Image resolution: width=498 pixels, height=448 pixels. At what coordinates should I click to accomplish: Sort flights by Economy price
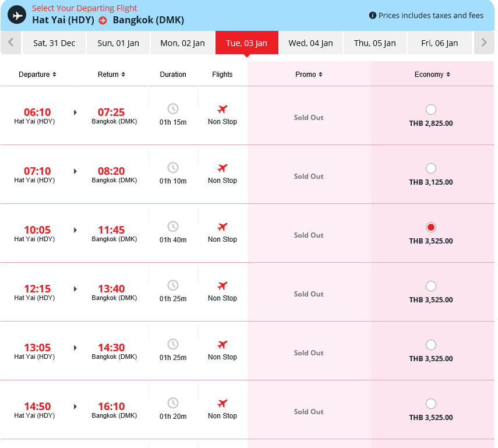[432, 75]
